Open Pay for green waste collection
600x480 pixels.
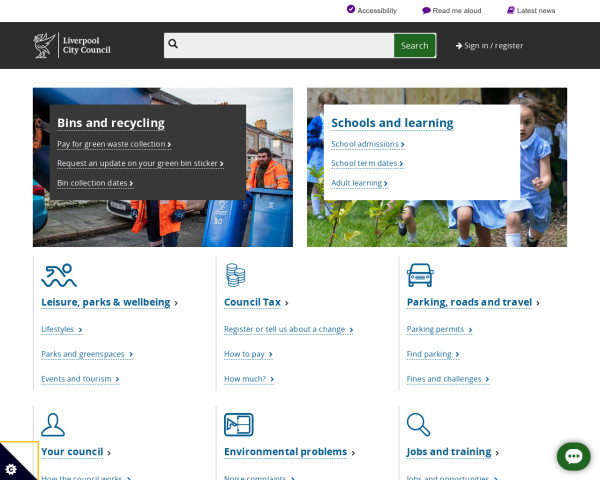[114, 144]
